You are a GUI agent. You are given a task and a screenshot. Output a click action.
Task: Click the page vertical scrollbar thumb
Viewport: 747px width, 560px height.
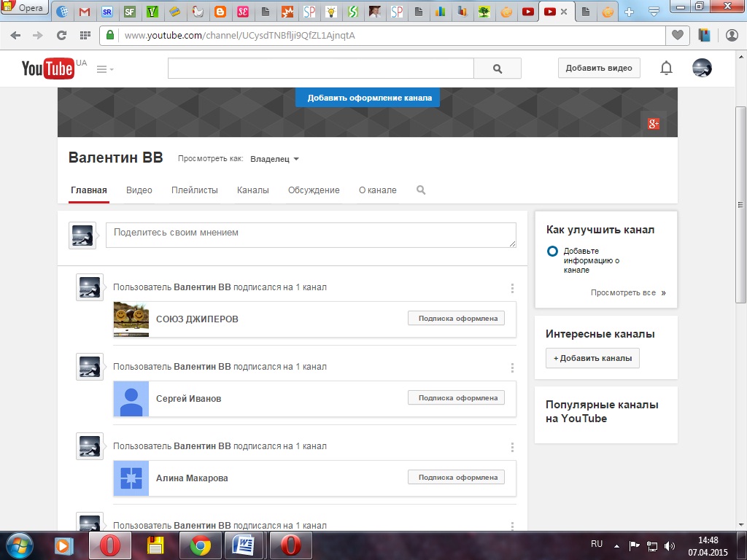(x=740, y=205)
